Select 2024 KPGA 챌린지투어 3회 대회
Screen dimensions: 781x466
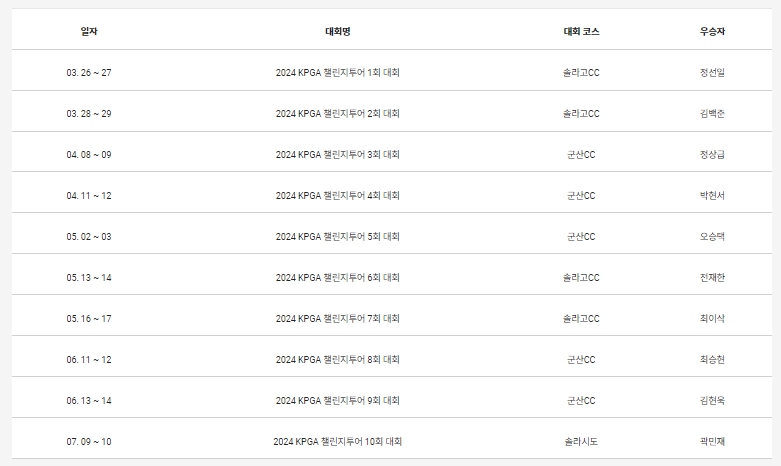[x=338, y=154]
